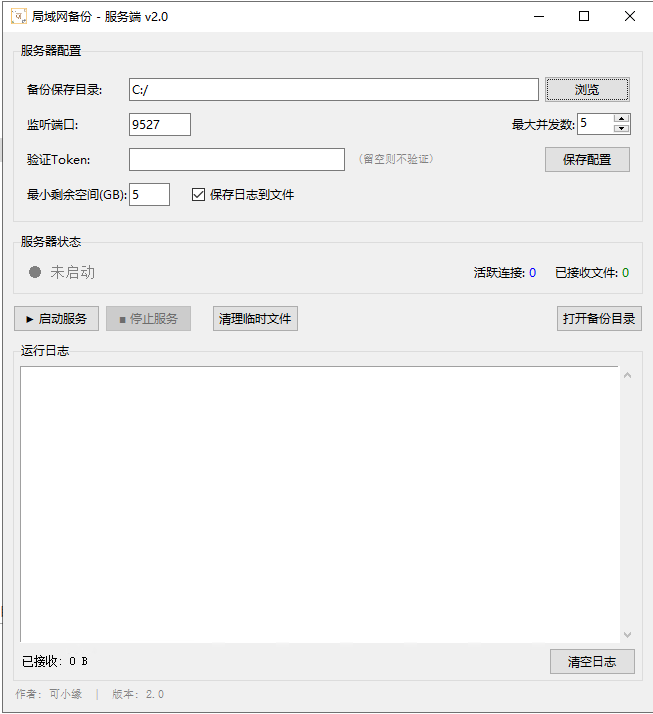Click the 版本: 2.0 footer text
Screen dimensions: 653x714
tap(138, 694)
